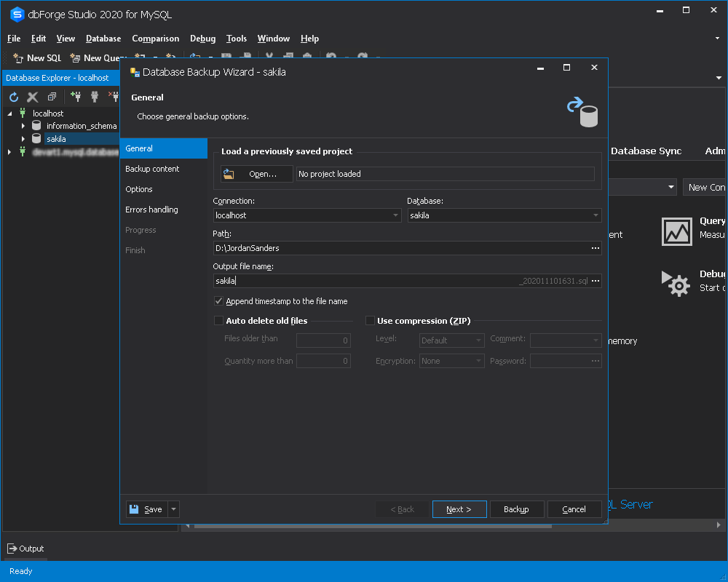Switch to Database Sync tab in Start Page

(646, 151)
